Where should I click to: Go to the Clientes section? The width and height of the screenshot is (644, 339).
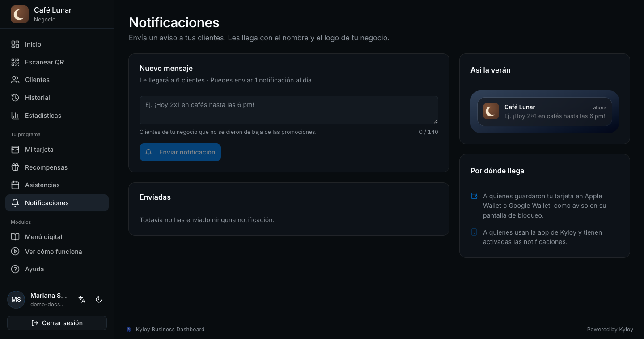tap(57, 80)
